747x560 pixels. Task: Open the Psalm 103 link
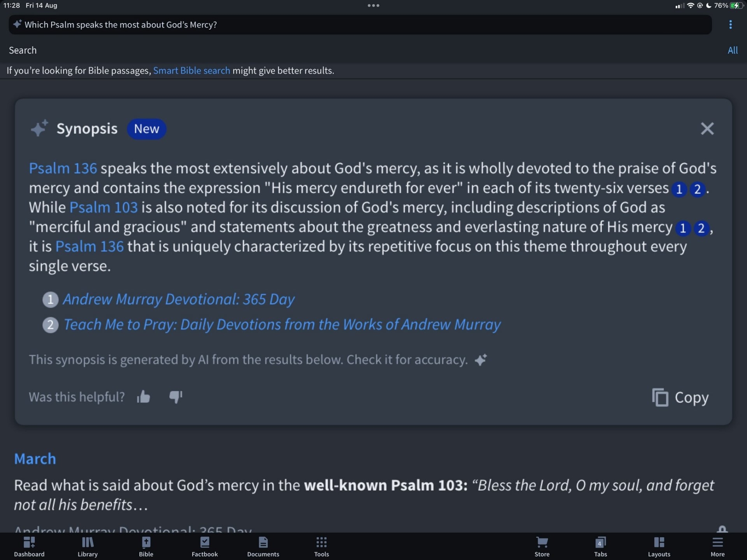(103, 207)
